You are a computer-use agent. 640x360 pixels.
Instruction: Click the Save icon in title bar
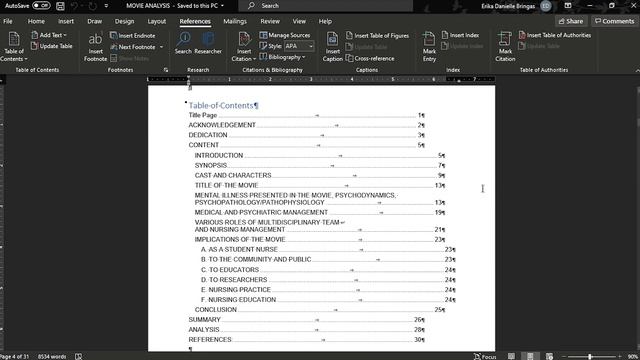(60, 6)
